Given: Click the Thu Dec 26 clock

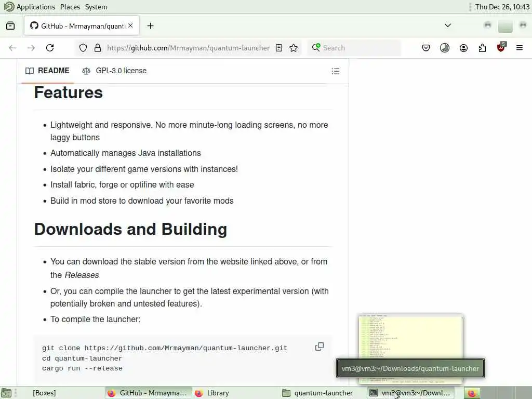Looking at the screenshot, I should point(502,7).
